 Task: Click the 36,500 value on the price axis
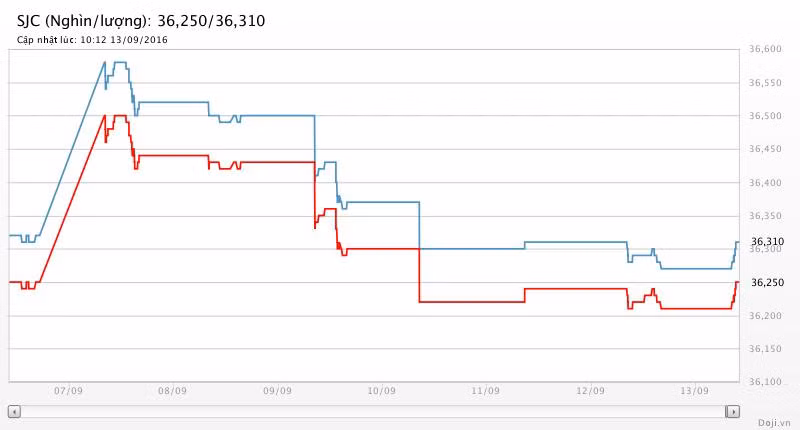(765, 116)
